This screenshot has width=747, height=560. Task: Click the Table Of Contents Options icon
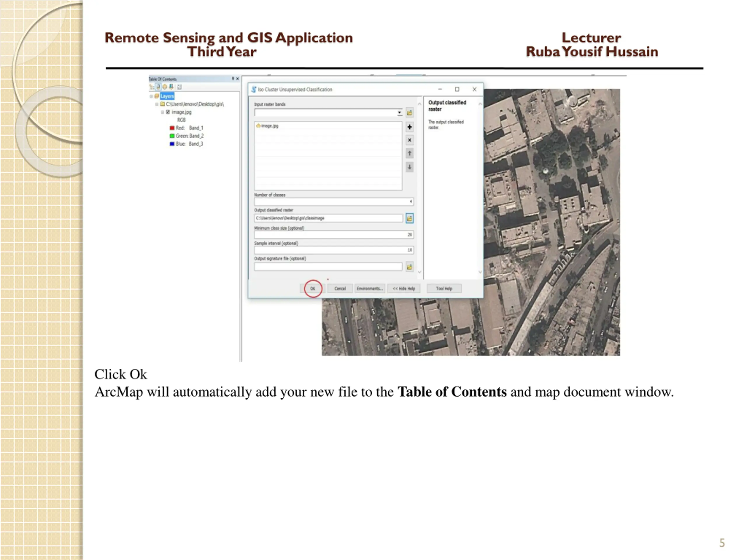[179, 87]
